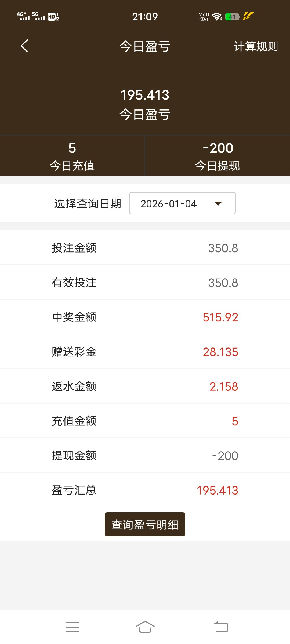Tap the 4G+ signal strength icon
The height and width of the screenshot is (644, 290).
[23, 16]
